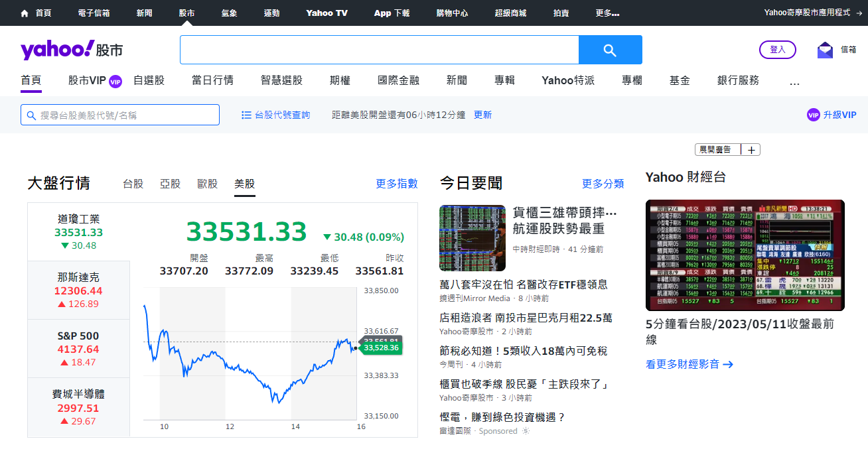Open the ellipsis overflow nav menu
Image resolution: width=868 pixels, height=449 pixels.
(x=794, y=81)
